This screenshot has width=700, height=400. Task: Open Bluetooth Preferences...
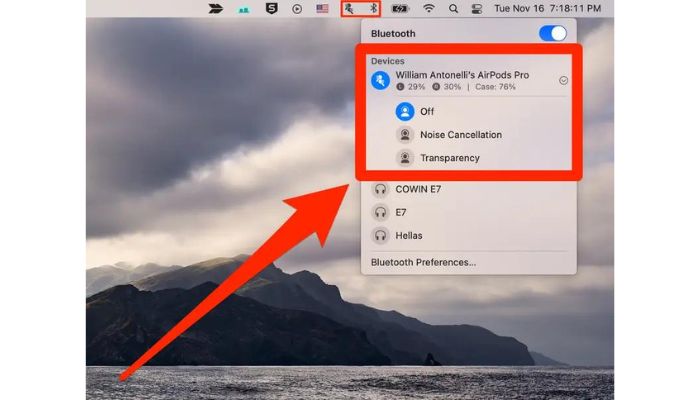(x=423, y=262)
